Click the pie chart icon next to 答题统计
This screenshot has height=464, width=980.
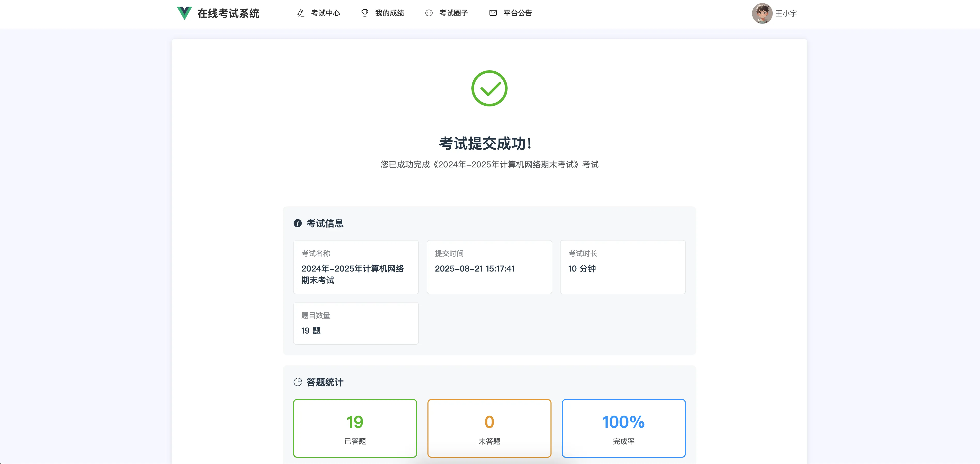pyautogui.click(x=297, y=382)
